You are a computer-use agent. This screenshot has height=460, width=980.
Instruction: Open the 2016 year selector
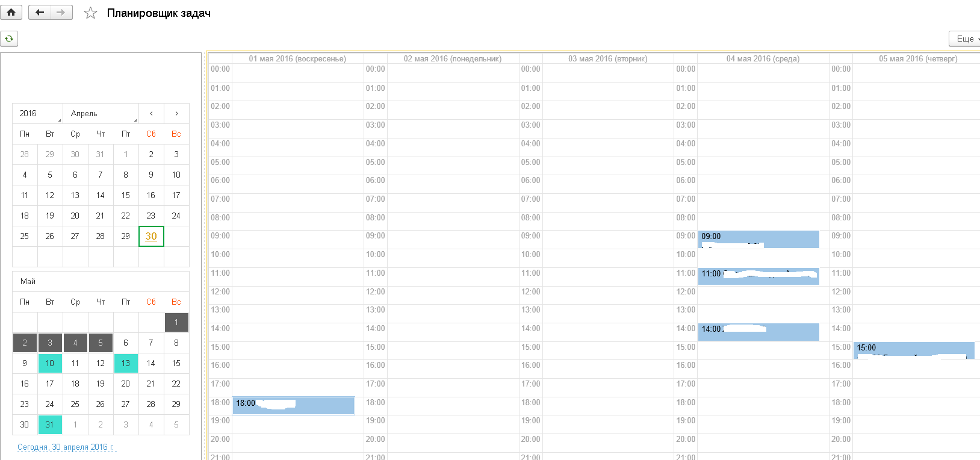pos(37,113)
